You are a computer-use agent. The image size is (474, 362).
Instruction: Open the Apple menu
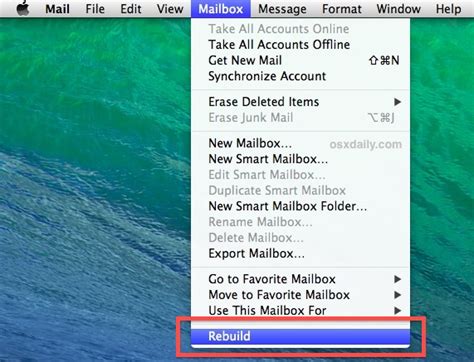click(23, 9)
